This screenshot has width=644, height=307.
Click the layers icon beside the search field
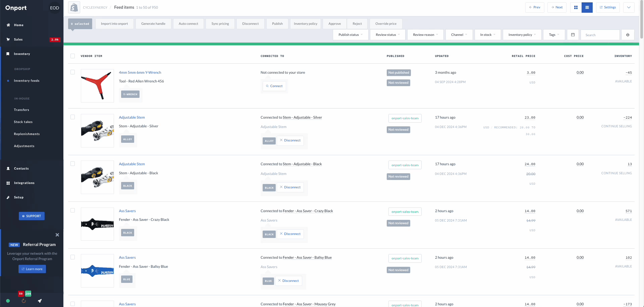point(628,35)
